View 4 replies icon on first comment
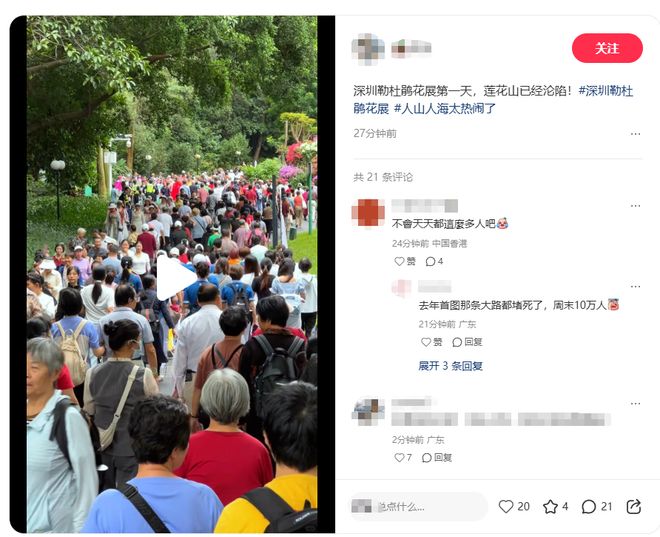Viewport: 660px width, 537px height. [434, 261]
